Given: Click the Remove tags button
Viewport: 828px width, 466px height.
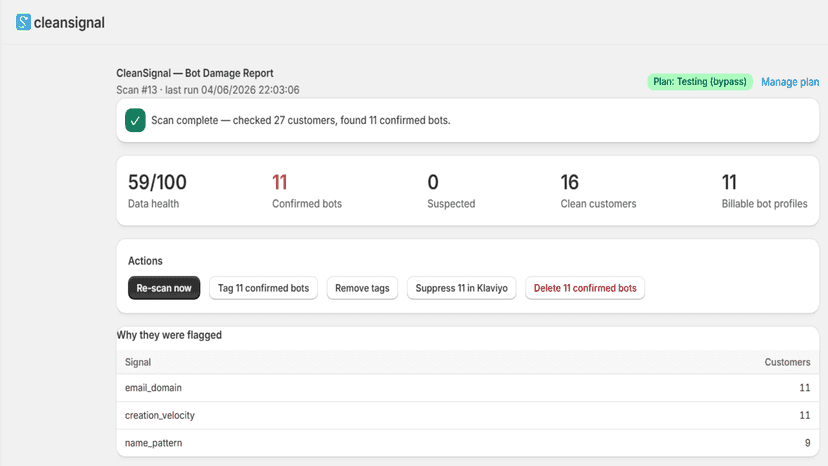Looking at the screenshot, I should pos(362,288).
